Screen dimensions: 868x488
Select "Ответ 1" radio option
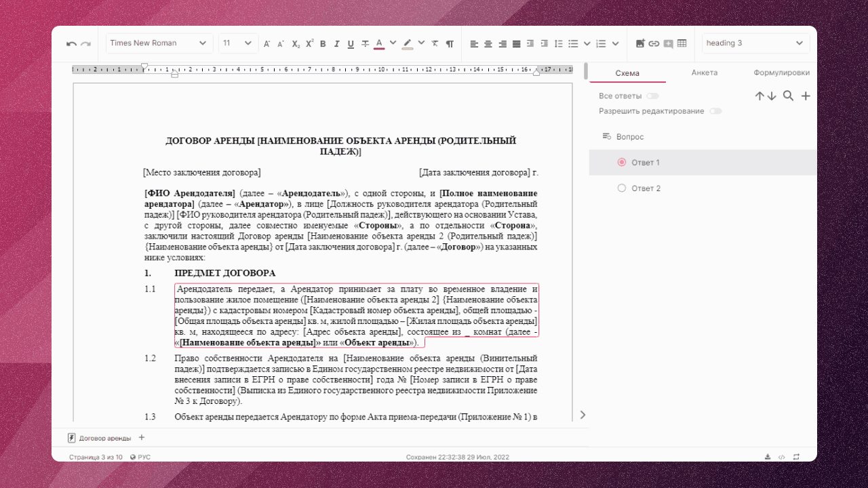coord(622,163)
